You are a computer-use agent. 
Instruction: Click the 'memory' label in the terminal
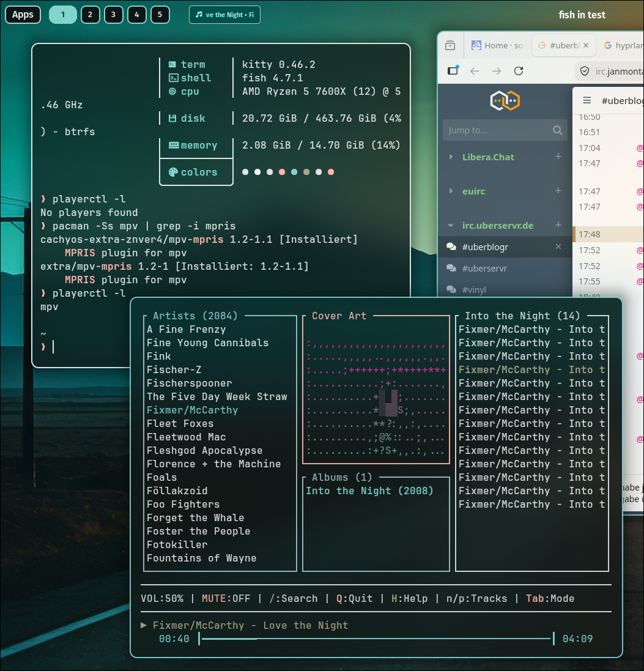(199, 145)
